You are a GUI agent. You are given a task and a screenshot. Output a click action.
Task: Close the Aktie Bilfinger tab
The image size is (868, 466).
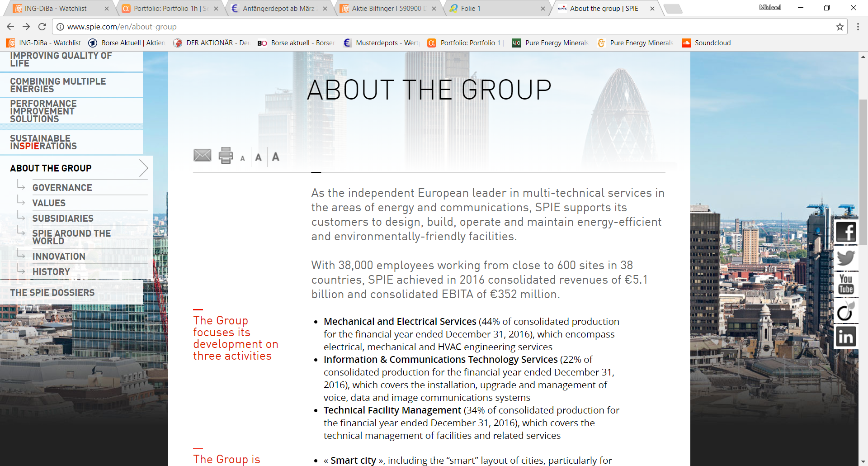[434, 9]
